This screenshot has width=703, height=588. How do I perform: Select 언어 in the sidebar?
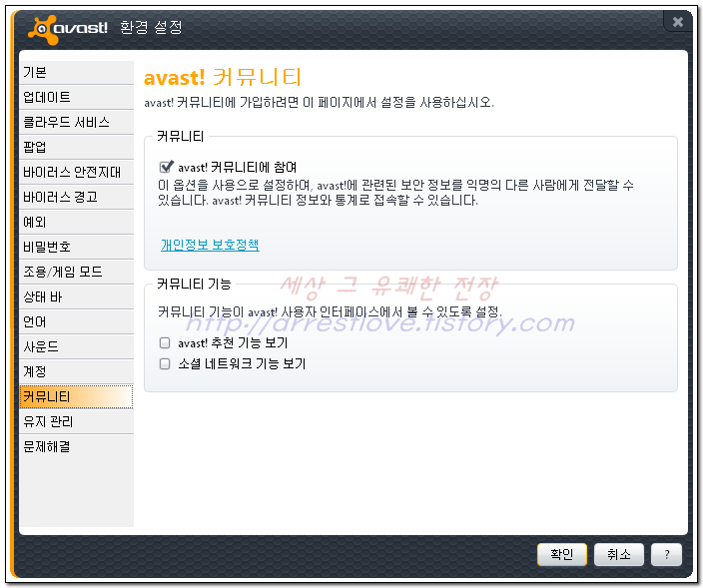(x=76, y=321)
